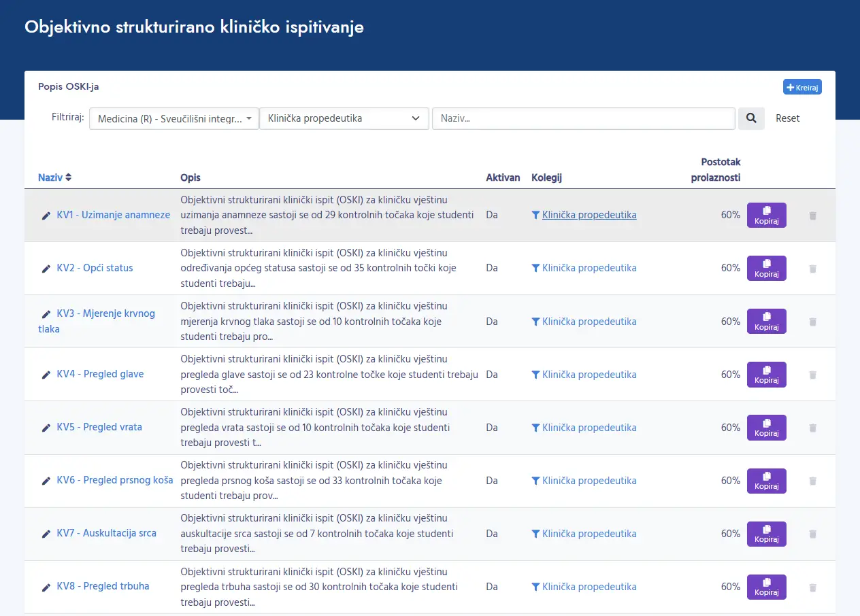Click the trash icon in KV2 row
This screenshot has width=860, height=616.
click(x=812, y=269)
